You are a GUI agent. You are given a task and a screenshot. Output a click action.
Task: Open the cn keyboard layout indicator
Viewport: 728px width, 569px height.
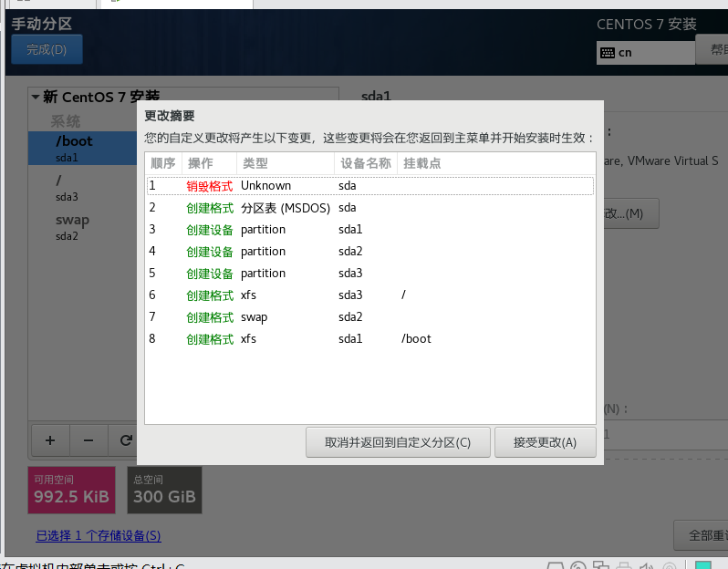pyautogui.click(x=645, y=53)
